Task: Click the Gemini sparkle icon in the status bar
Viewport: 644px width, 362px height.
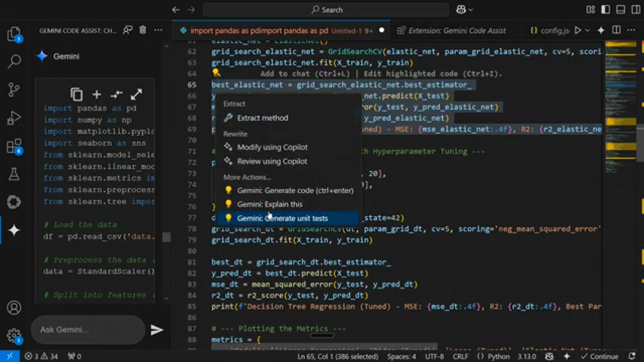Action: click(x=567, y=356)
